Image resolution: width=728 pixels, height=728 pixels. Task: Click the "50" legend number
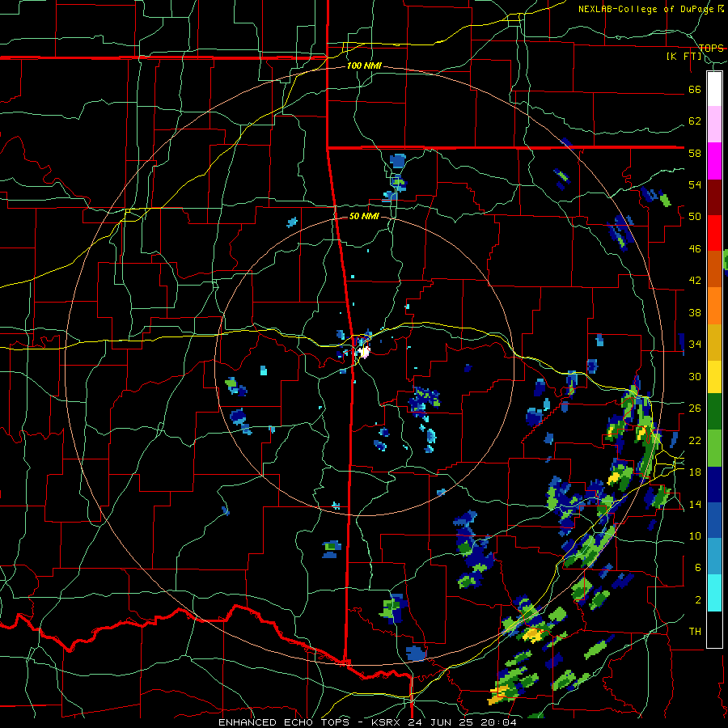(x=695, y=217)
